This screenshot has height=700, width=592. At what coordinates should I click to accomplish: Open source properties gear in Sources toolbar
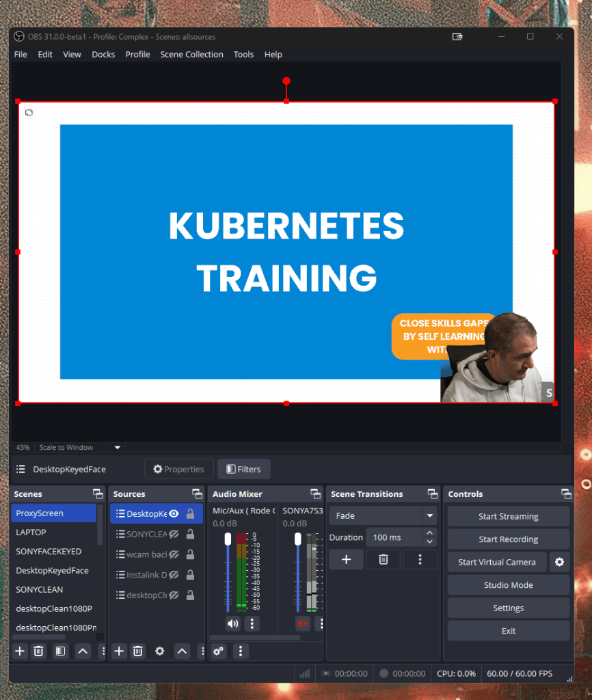pyautogui.click(x=159, y=651)
